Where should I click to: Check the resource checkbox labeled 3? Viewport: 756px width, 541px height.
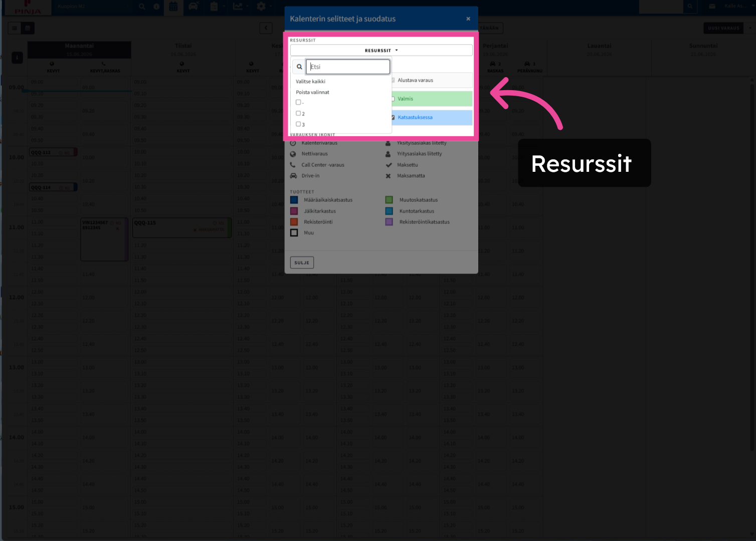(x=298, y=124)
